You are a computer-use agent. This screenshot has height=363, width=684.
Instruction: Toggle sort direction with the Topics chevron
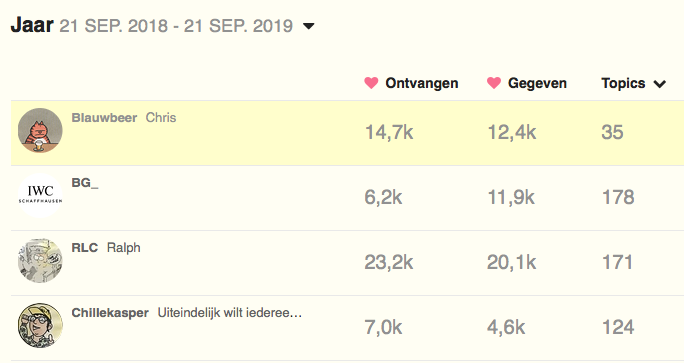coord(660,84)
